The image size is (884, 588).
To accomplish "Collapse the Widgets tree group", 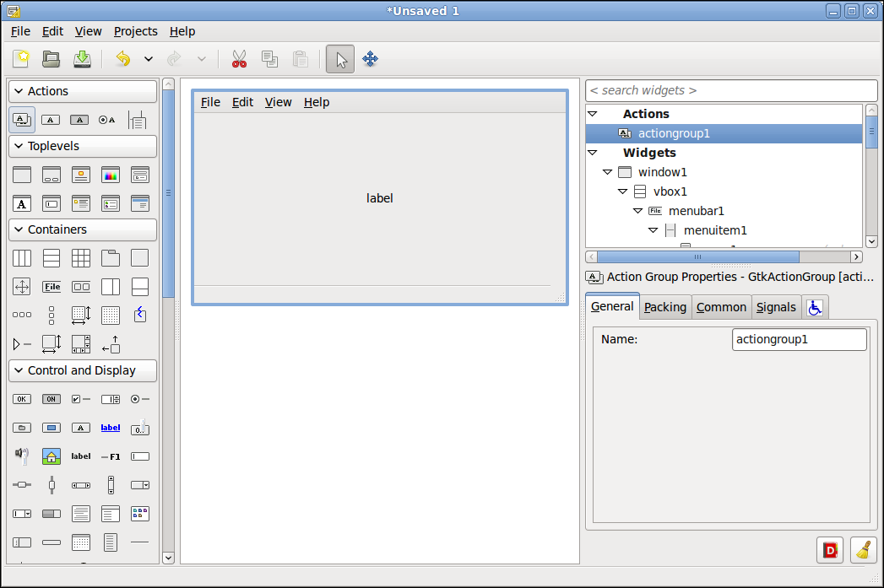I will pos(593,153).
